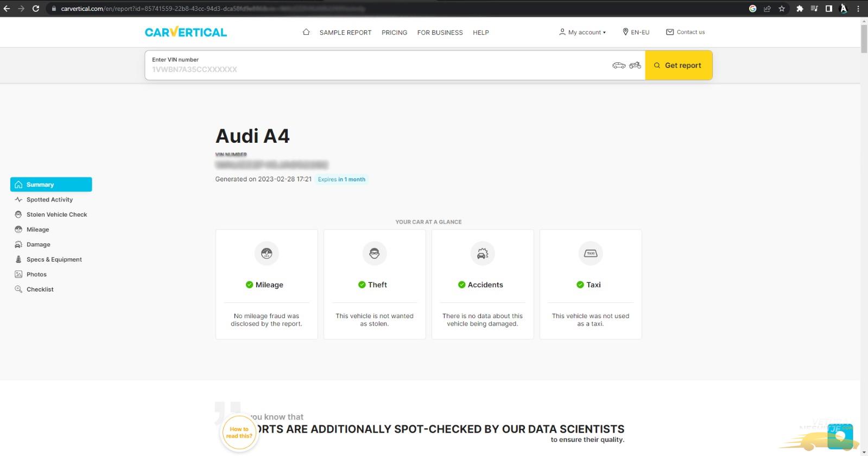Go forward using browser forward arrow
Screen dimensions: 868x456
[21, 9]
